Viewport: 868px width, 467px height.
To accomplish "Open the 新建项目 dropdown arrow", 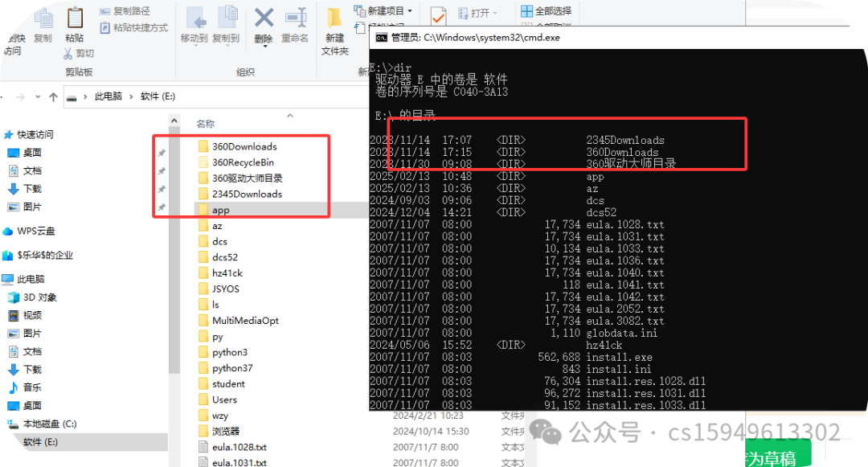I will (410, 10).
